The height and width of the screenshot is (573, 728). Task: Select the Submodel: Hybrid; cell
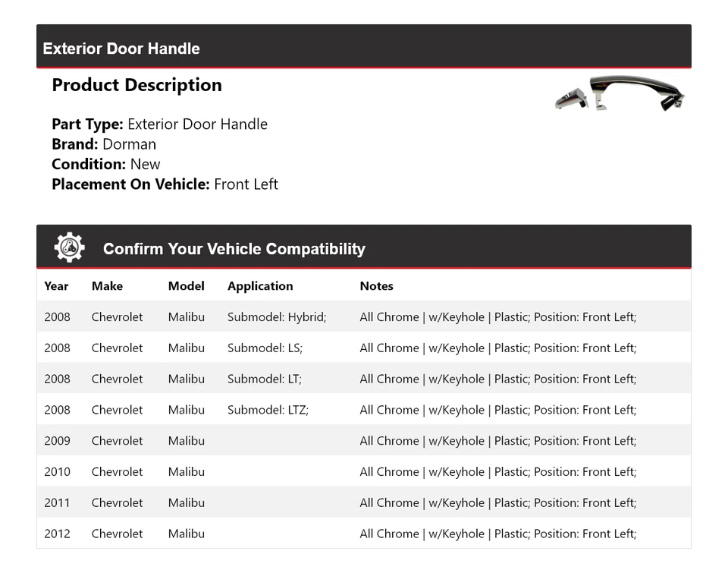click(277, 317)
